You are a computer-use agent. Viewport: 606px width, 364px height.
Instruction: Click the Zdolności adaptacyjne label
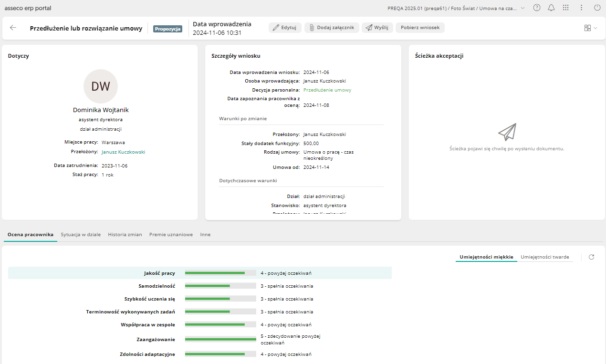(147, 354)
